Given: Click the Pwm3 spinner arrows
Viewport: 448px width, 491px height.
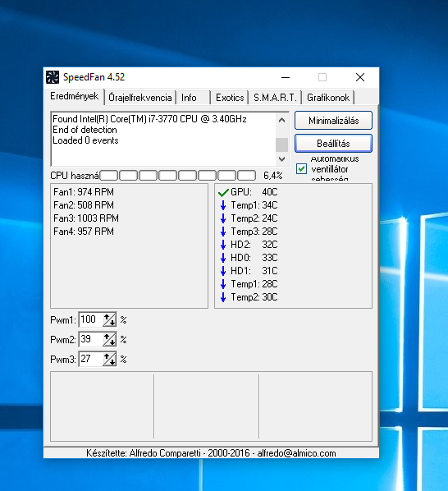Looking at the screenshot, I should [x=109, y=359].
